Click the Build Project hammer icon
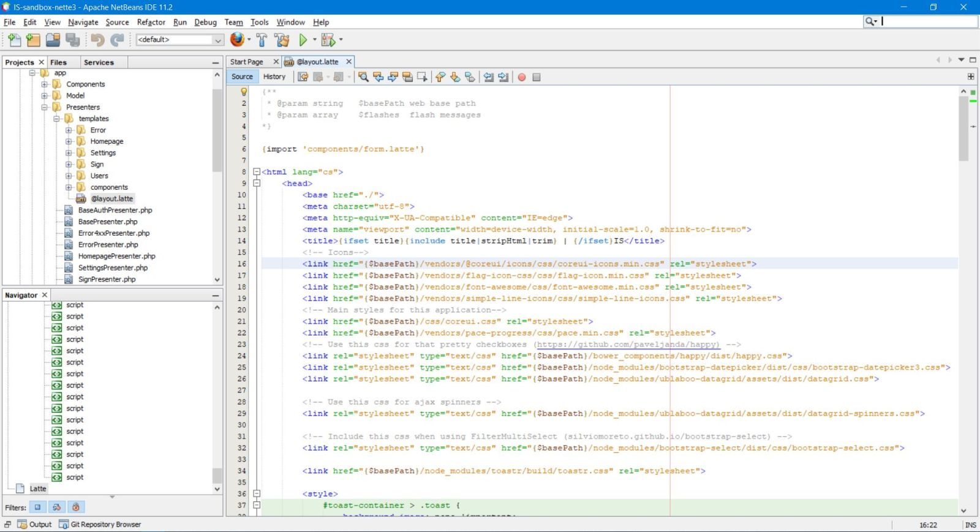980x532 pixels. pos(262,40)
